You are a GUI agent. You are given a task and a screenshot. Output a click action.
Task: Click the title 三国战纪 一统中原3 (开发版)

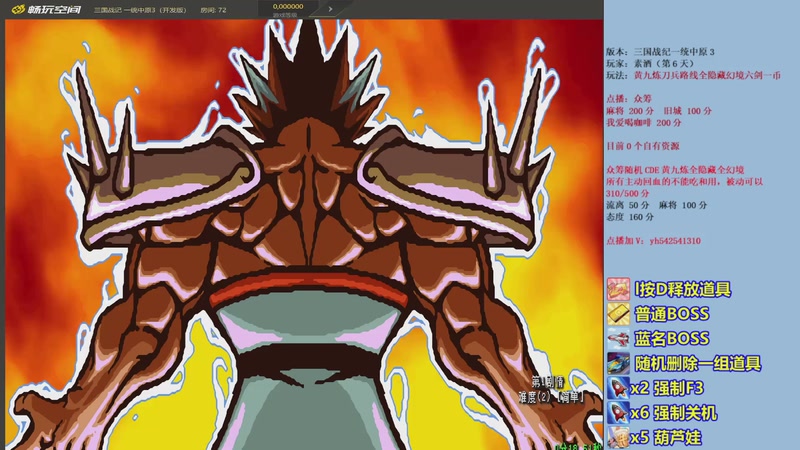(x=140, y=10)
